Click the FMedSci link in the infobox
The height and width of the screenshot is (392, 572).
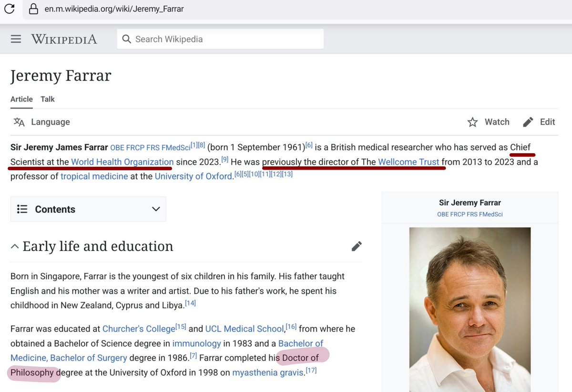(x=491, y=214)
